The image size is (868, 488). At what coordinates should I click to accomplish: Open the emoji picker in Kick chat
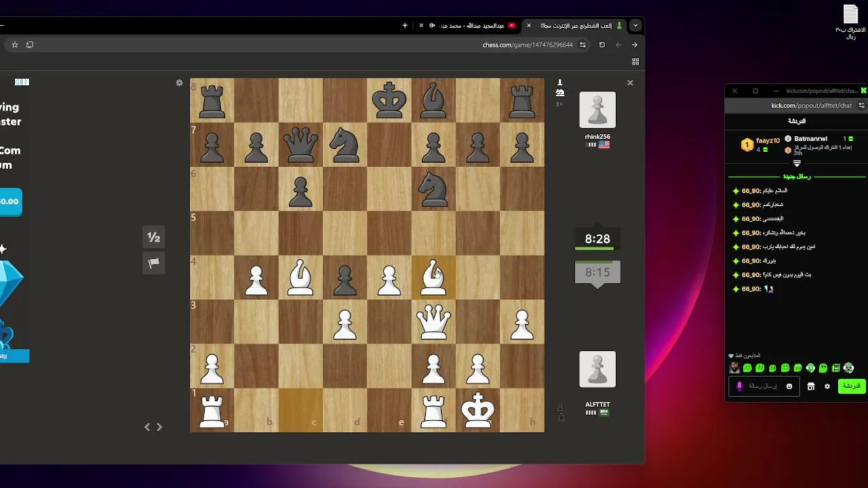pos(789,386)
